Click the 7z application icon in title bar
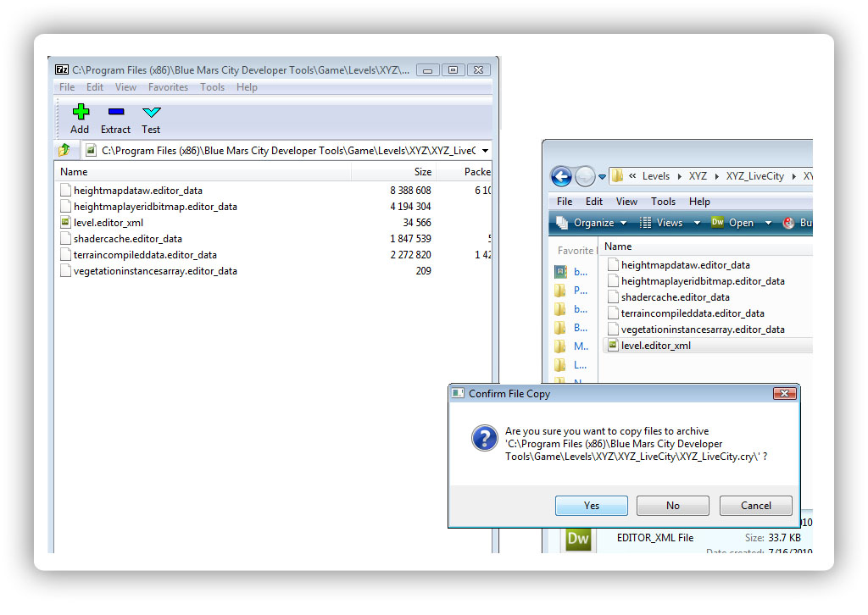The image size is (868, 615). [x=61, y=69]
